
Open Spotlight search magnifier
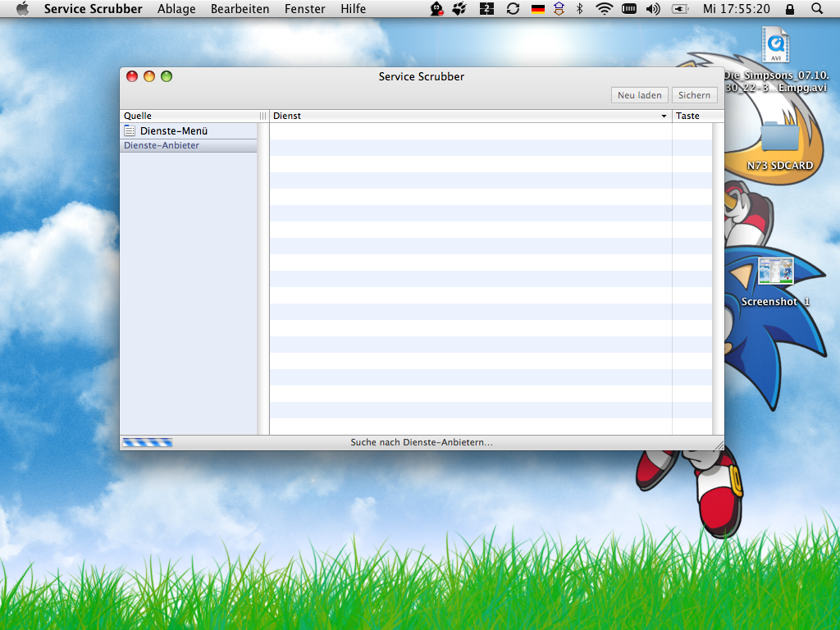(x=817, y=8)
